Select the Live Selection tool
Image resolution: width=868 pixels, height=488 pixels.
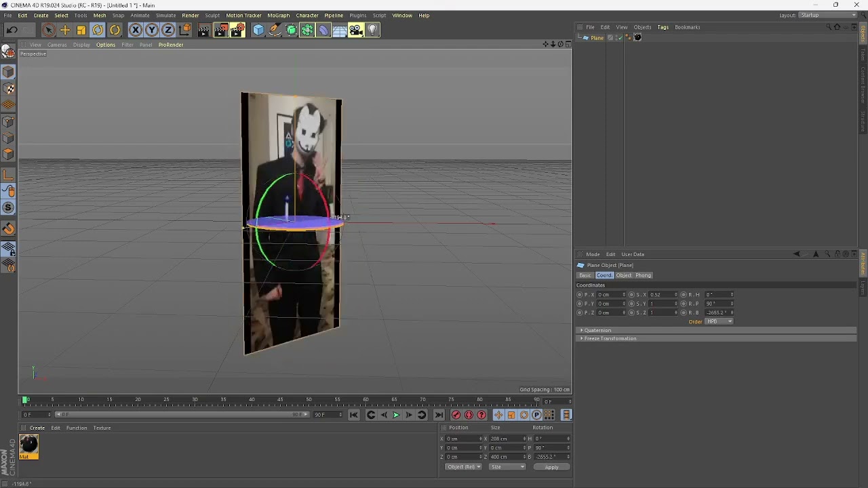coord(48,30)
